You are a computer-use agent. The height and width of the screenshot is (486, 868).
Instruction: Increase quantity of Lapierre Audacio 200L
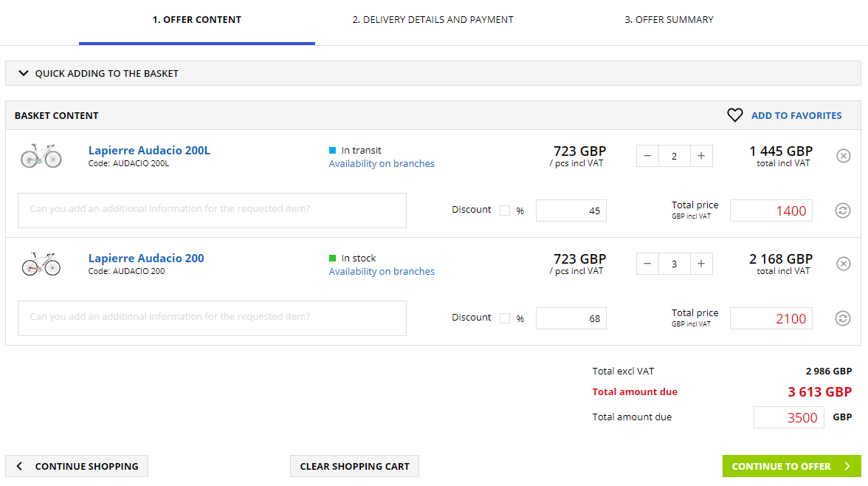coord(701,156)
